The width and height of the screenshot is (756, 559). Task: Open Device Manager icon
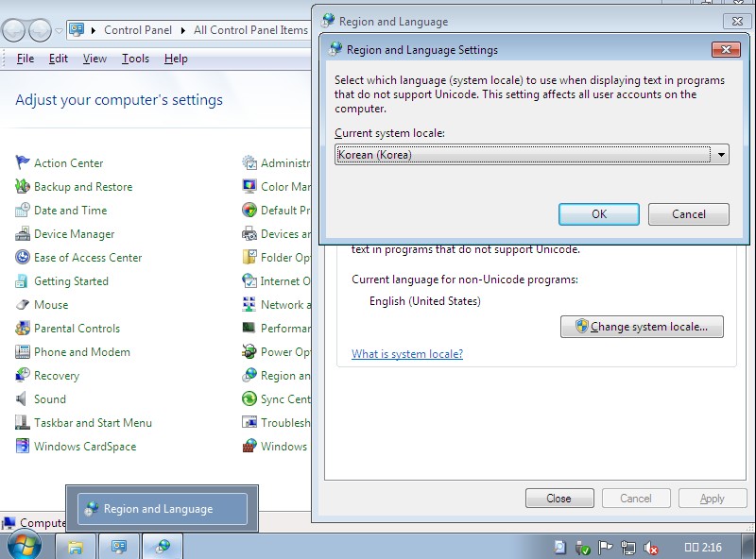[22, 234]
